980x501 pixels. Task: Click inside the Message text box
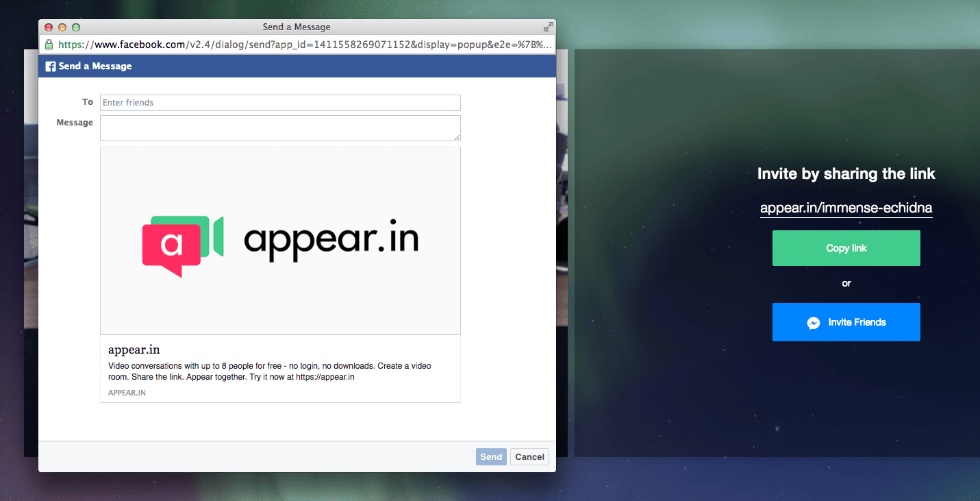(280, 128)
